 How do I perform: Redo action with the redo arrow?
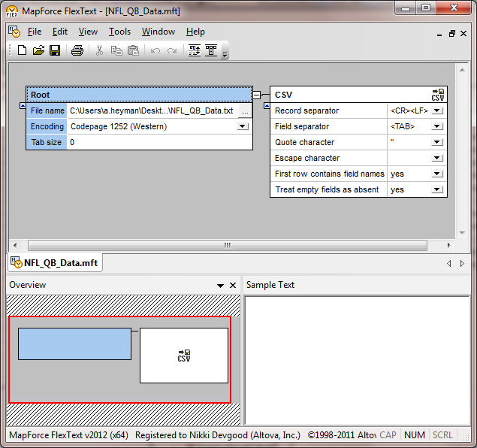click(172, 50)
